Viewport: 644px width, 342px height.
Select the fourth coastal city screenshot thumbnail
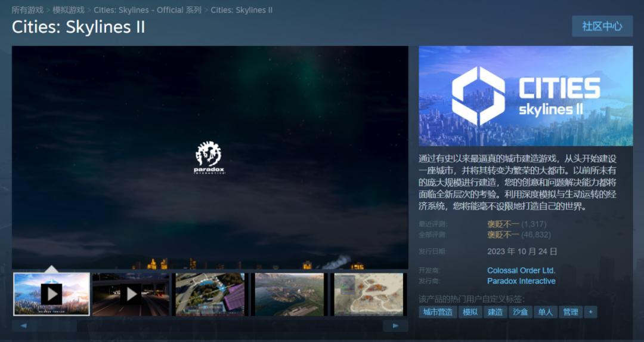(289, 294)
